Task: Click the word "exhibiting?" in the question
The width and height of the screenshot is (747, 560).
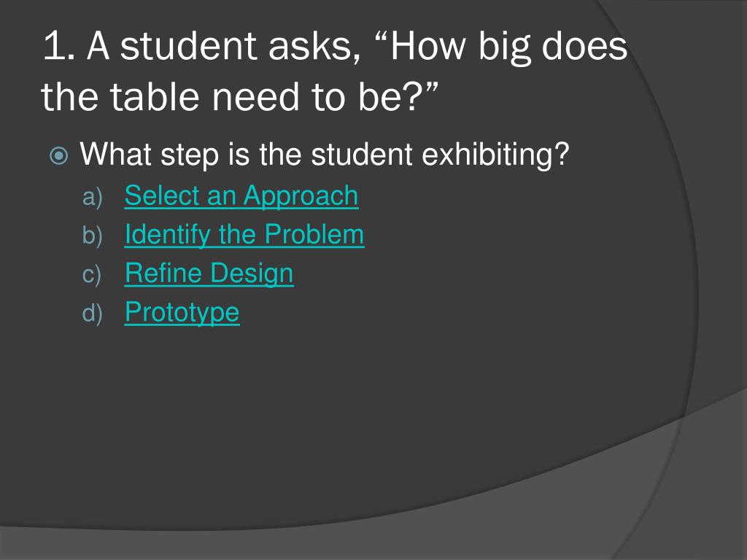Action: 495,155
